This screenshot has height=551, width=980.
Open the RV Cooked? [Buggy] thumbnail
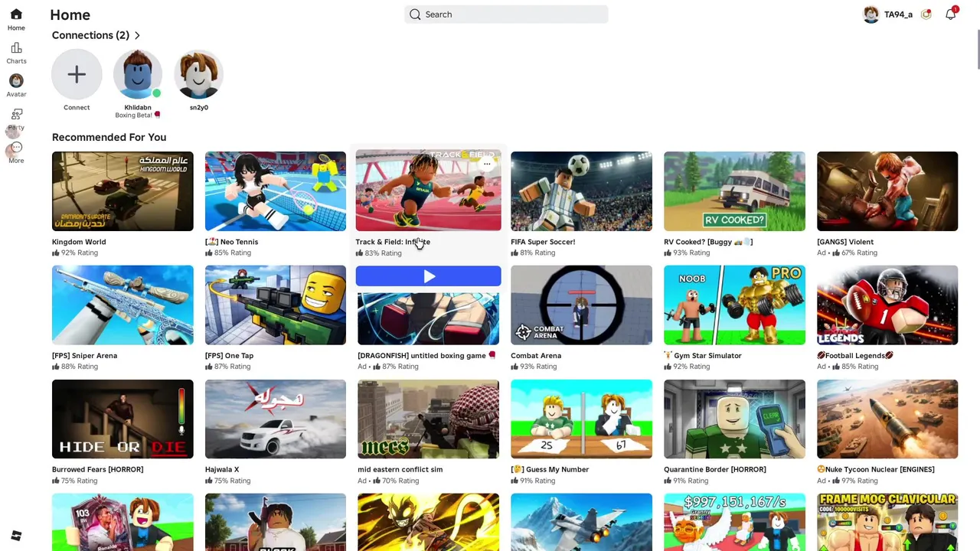click(734, 191)
